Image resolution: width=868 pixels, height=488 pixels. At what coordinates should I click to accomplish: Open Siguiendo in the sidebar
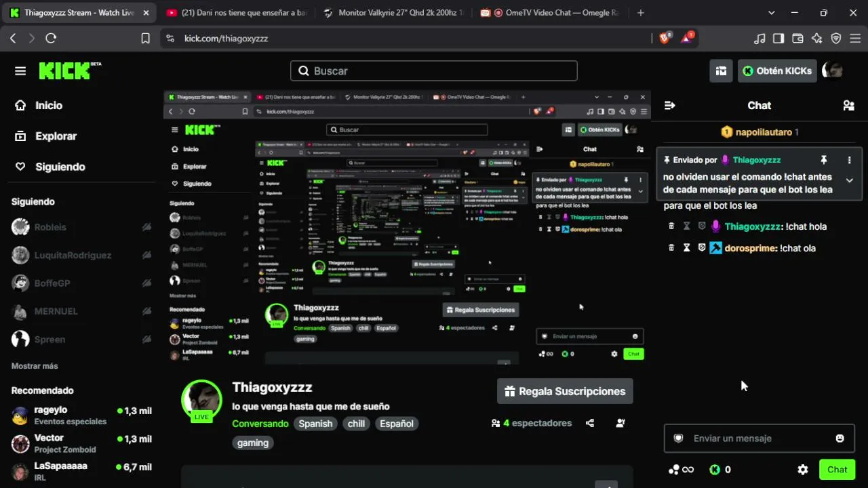[51, 167]
